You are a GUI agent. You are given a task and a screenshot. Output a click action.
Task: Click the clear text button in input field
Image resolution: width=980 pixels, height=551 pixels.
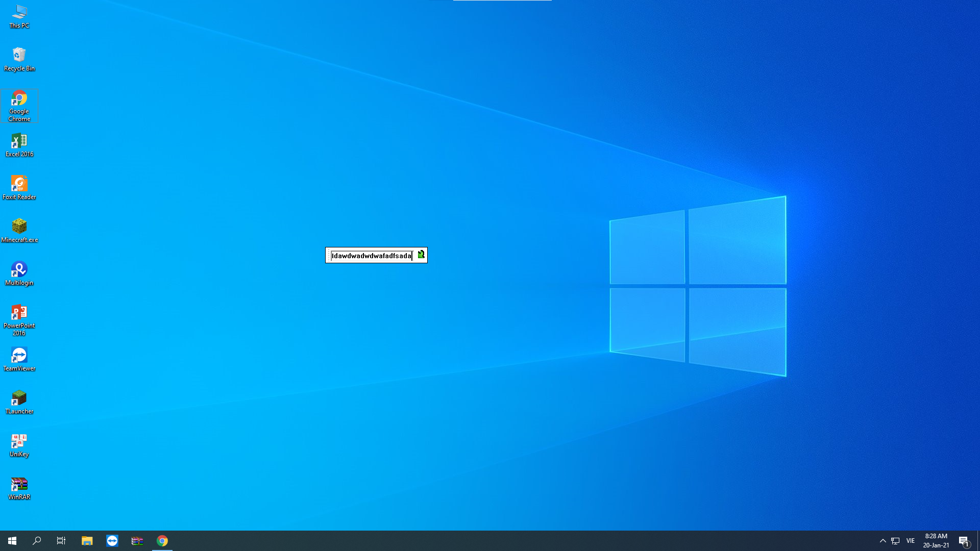coord(421,255)
